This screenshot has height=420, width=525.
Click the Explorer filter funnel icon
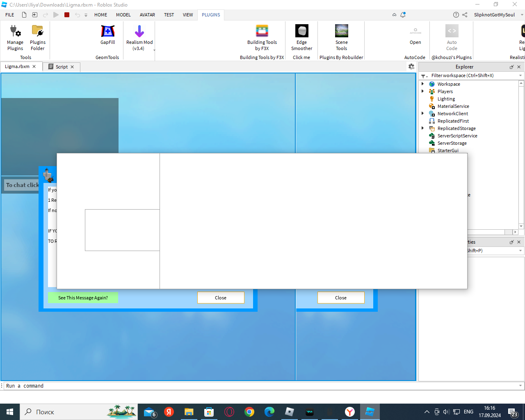(424, 76)
